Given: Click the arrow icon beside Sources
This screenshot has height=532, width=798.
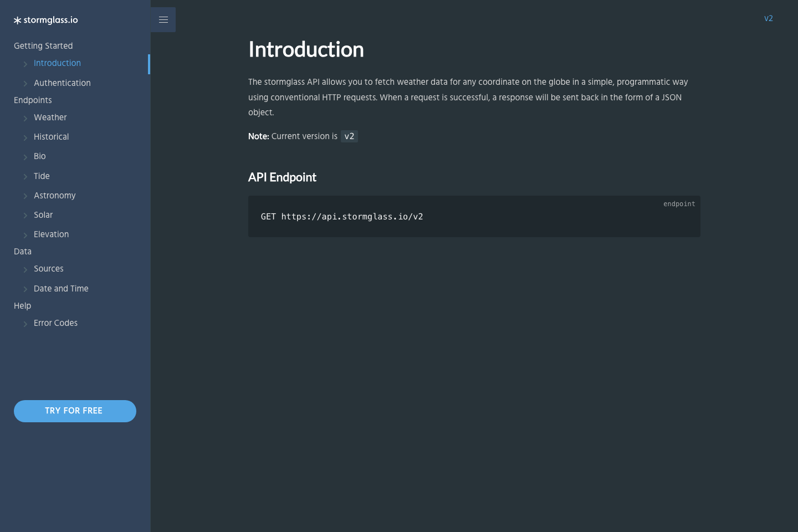Looking at the screenshot, I should coord(25,269).
